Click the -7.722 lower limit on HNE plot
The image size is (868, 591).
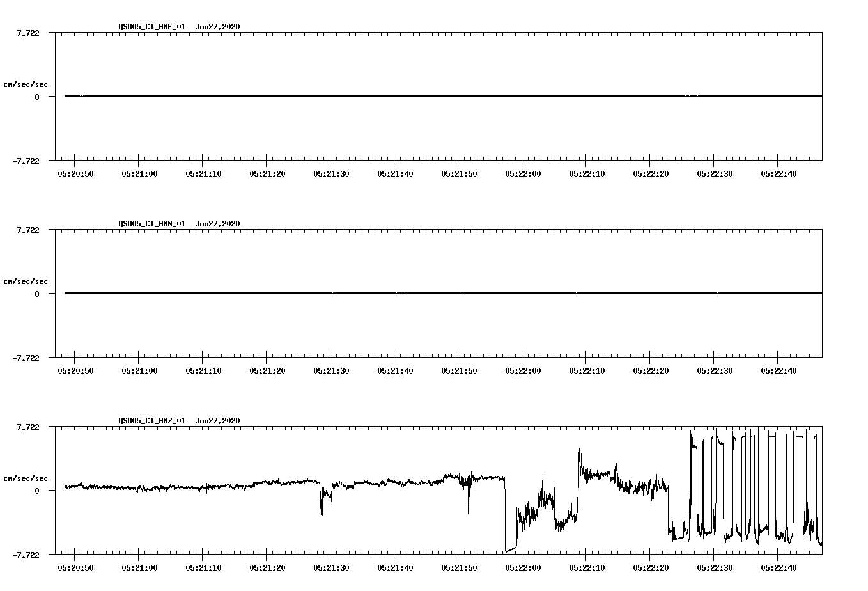point(26,161)
